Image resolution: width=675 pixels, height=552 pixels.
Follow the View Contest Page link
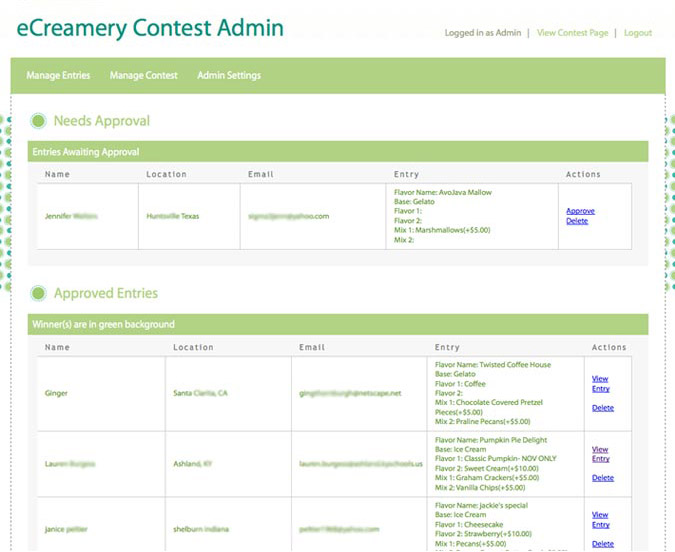point(573,33)
